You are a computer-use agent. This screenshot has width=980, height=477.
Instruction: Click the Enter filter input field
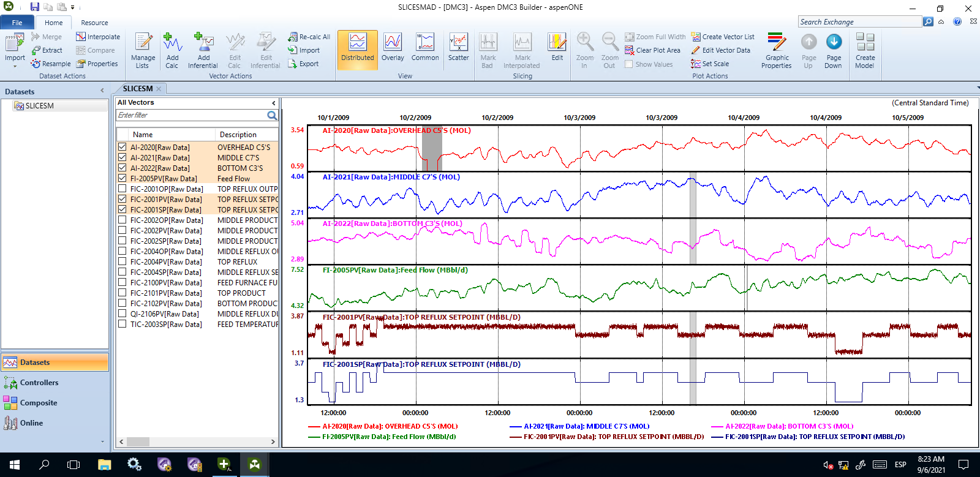[191, 115]
